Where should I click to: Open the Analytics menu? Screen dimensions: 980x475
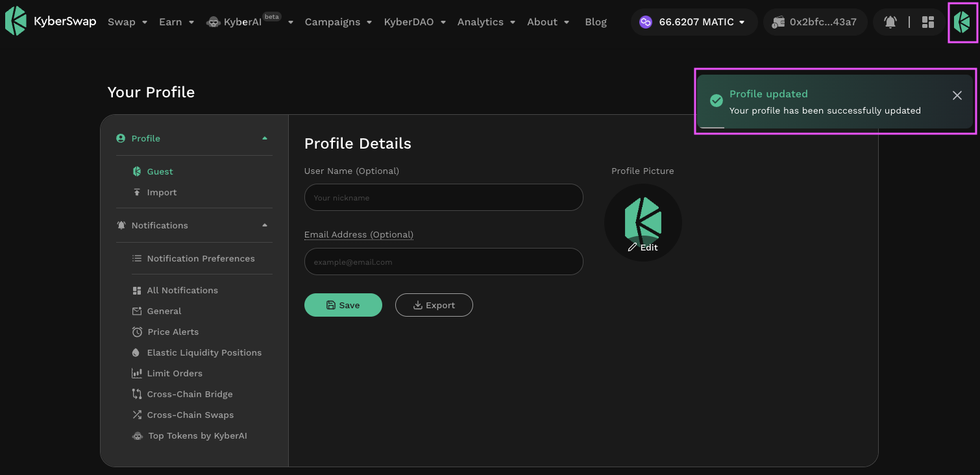[x=485, y=22]
